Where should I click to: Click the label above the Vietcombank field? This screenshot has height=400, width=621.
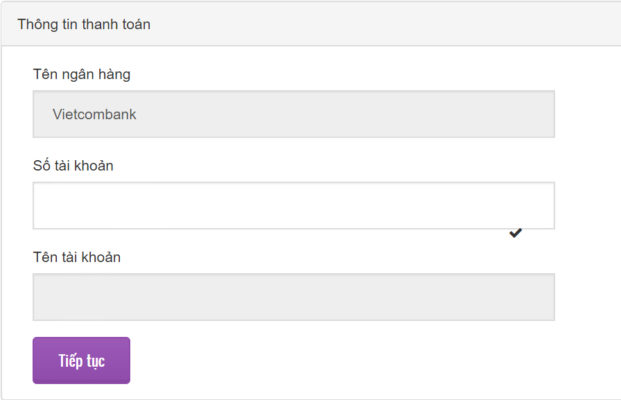(x=81, y=74)
